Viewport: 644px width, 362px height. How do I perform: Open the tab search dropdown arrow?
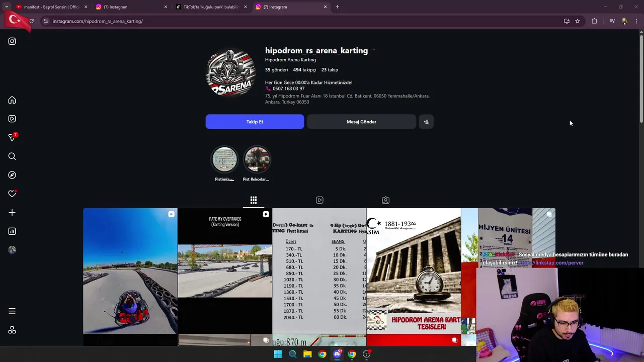[x=7, y=7]
